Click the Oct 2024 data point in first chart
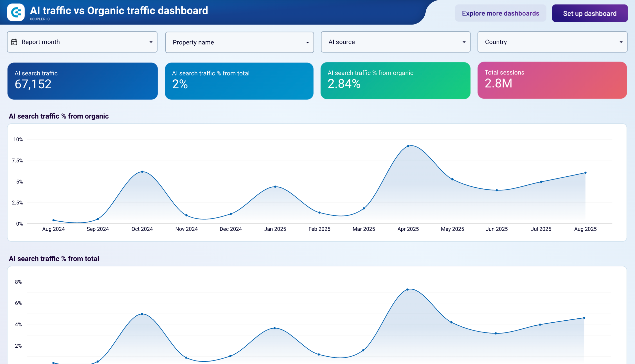Viewport: 635px width, 364px height. coord(142,172)
